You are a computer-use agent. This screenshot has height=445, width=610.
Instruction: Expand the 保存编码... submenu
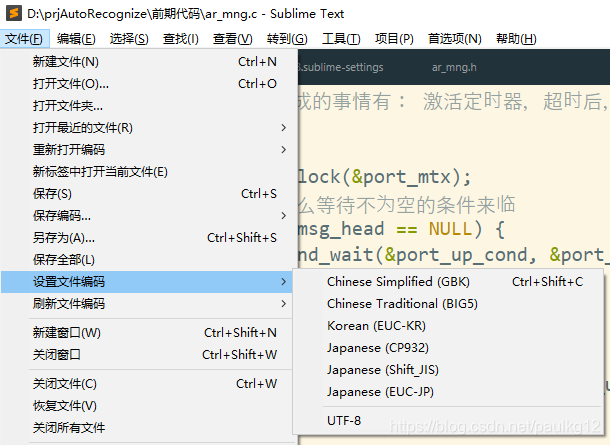[147, 215]
